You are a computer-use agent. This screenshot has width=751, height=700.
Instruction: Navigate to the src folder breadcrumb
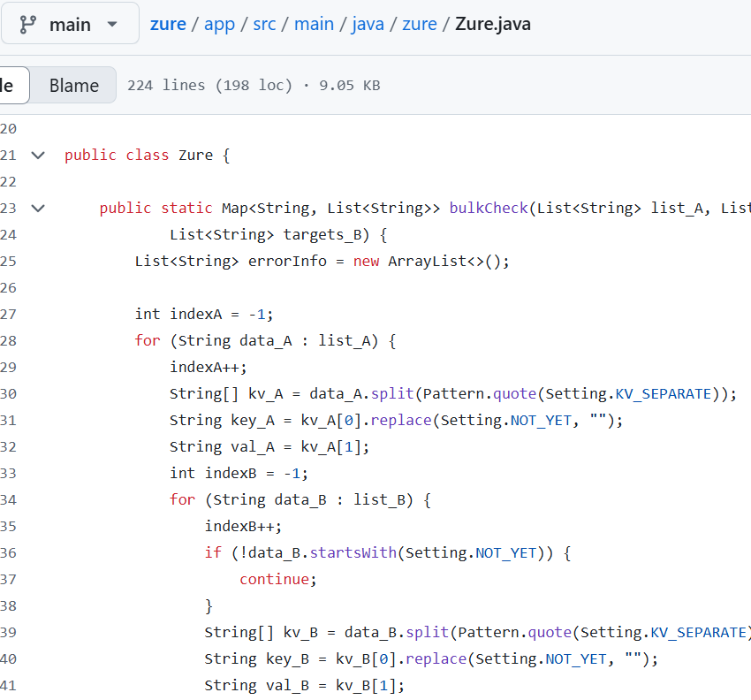(x=264, y=24)
